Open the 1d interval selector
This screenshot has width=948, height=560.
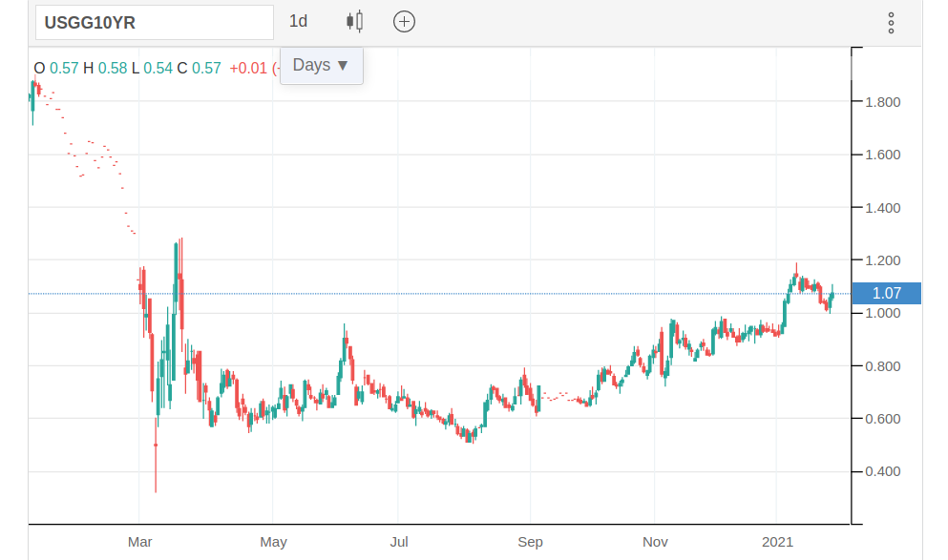pos(299,21)
